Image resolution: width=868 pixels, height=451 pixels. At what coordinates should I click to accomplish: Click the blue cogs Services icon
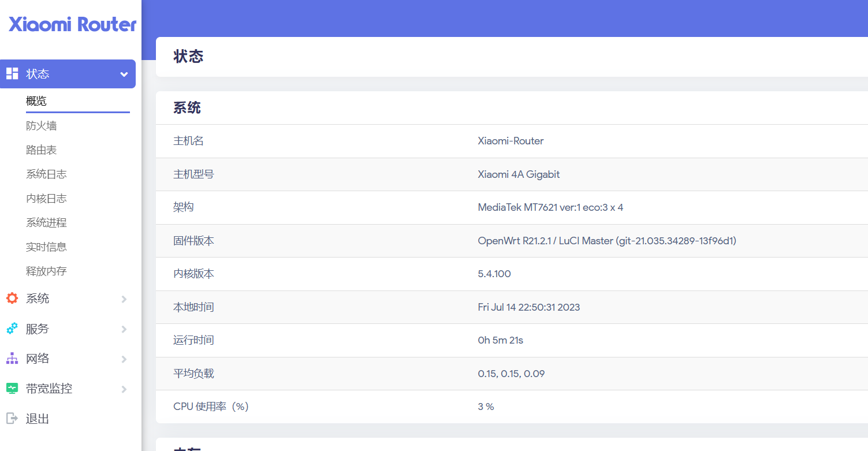coord(12,329)
